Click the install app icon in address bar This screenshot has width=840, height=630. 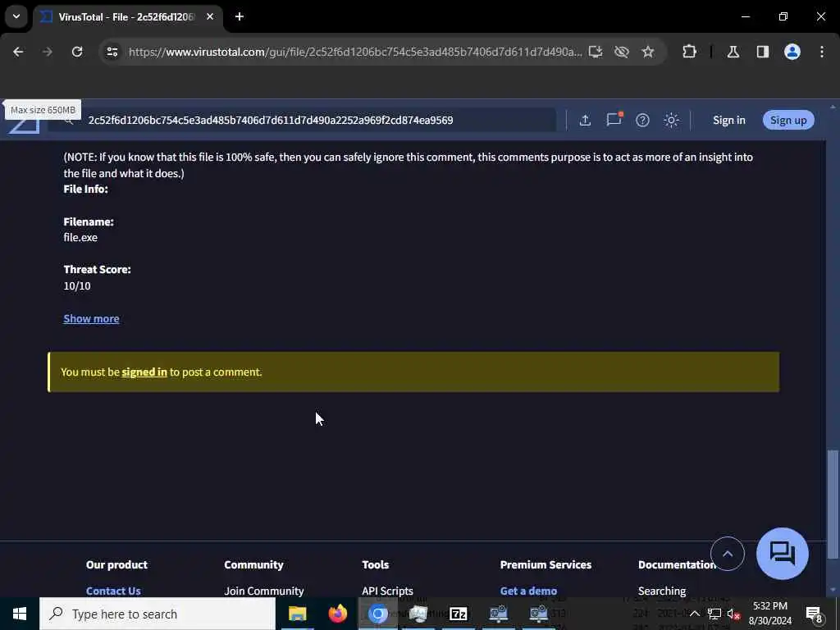(x=596, y=52)
